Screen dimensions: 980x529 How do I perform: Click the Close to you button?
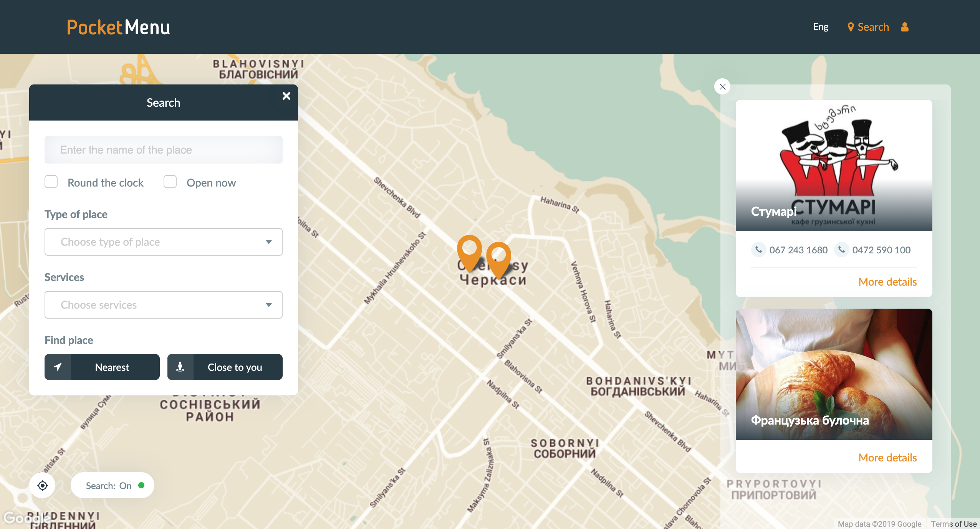225,367
